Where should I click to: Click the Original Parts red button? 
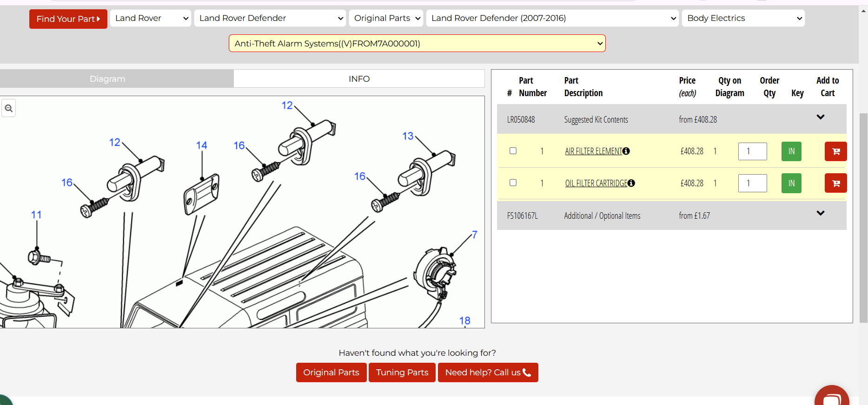(x=331, y=372)
